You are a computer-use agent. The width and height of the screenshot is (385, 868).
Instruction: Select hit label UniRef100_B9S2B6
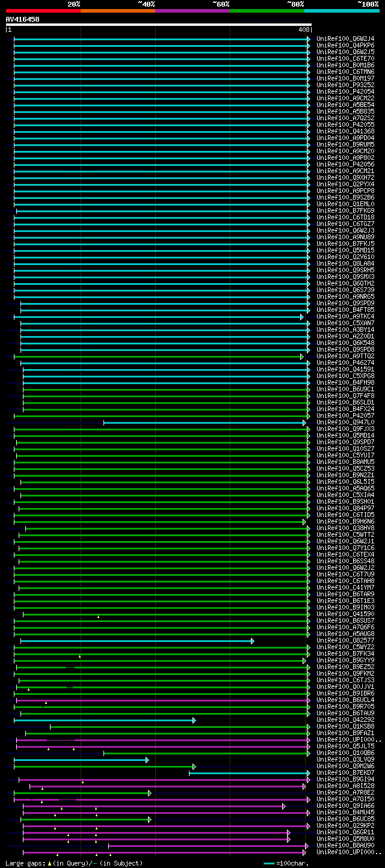[x=345, y=198]
